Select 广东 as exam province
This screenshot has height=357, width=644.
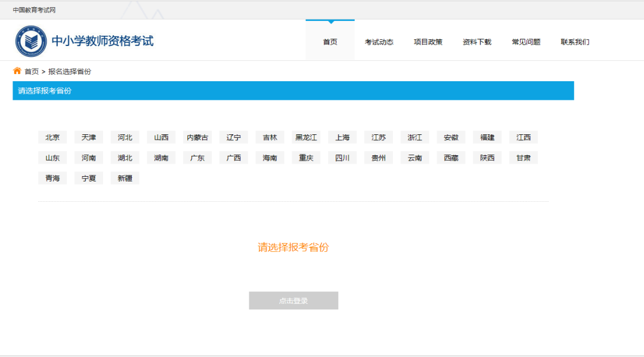click(x=197, y=158)
